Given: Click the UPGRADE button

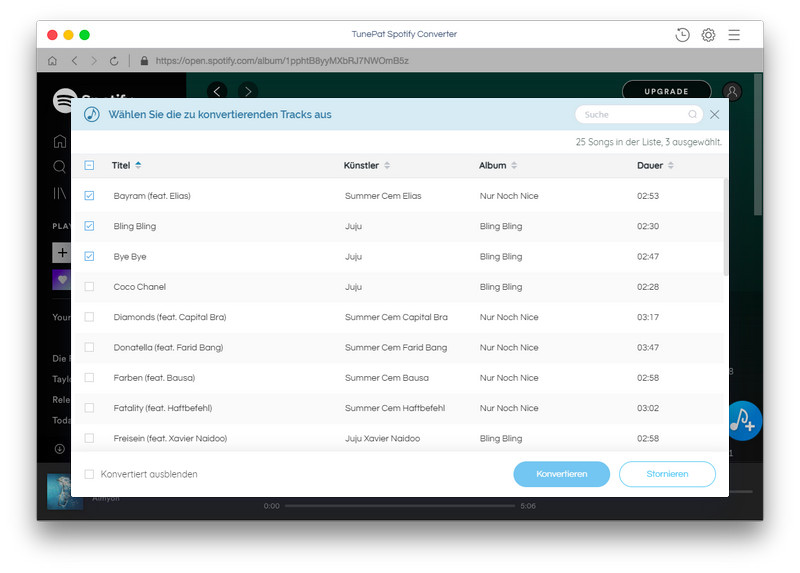Looking at the screenshot, I should pos(666,91).
